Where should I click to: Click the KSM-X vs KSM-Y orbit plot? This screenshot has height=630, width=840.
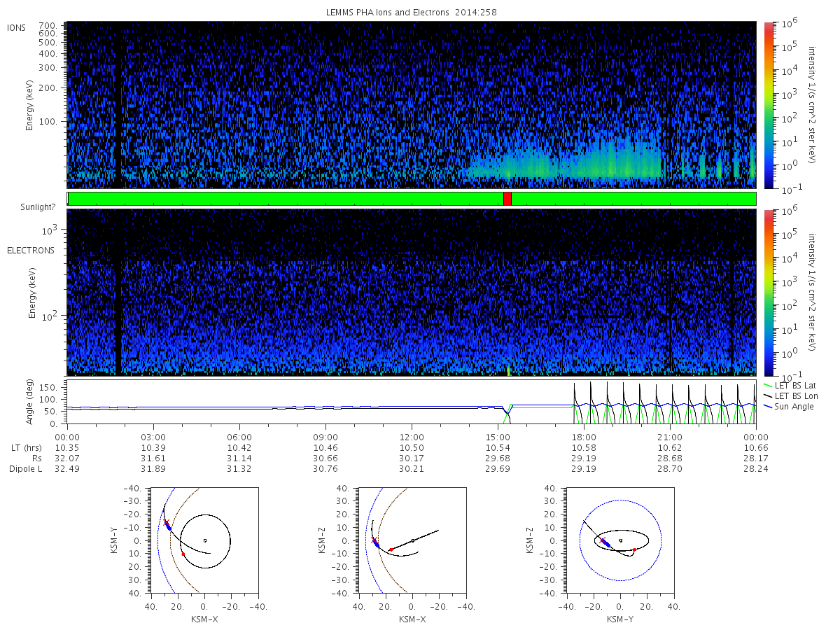[204, 540]
